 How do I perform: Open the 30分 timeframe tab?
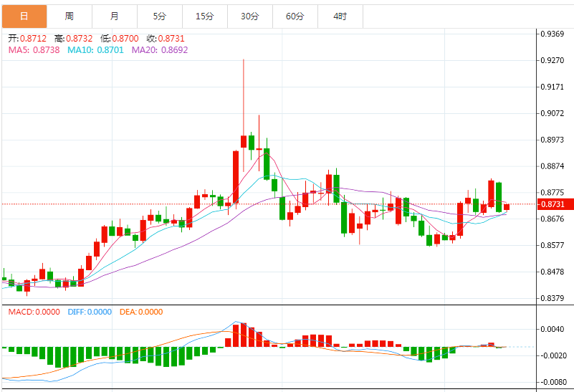click(x=250, y=16)
